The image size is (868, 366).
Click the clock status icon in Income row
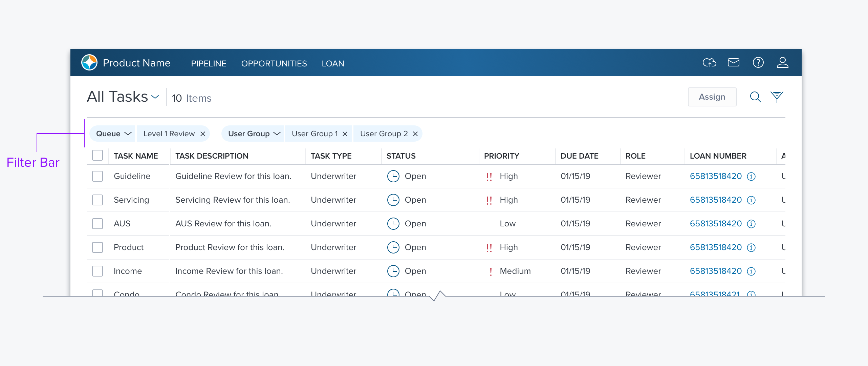click(393, 271)
